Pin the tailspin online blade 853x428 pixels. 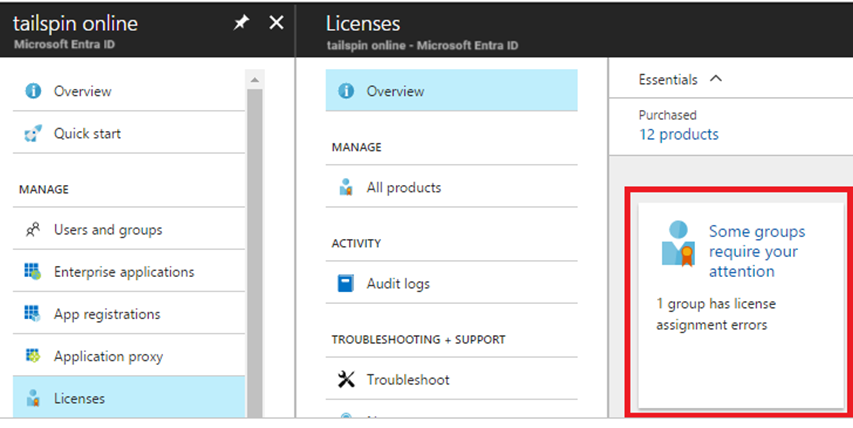241,23
